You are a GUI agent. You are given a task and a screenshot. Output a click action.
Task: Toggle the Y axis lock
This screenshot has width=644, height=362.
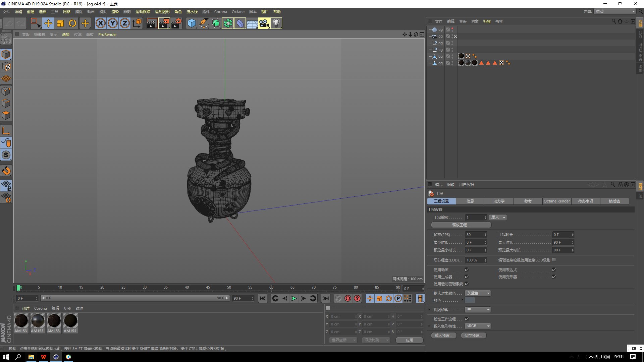point(113,23)
